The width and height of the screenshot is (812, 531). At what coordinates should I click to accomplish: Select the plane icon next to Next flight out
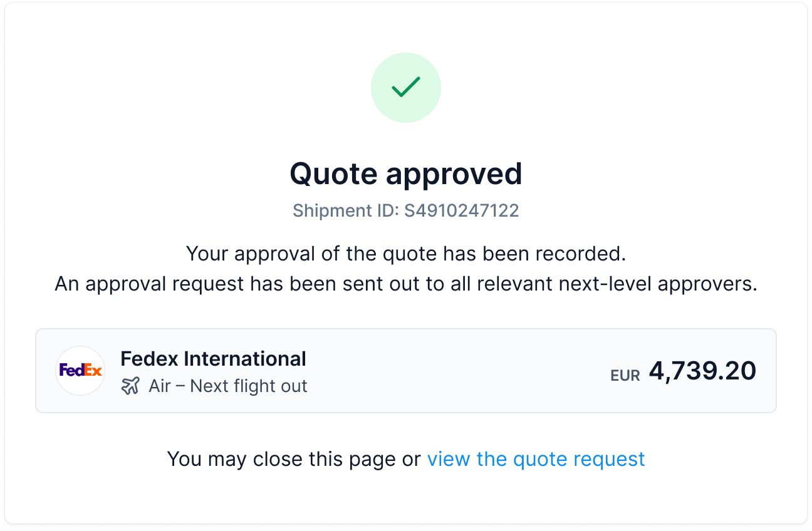click(x=131, y=386)
